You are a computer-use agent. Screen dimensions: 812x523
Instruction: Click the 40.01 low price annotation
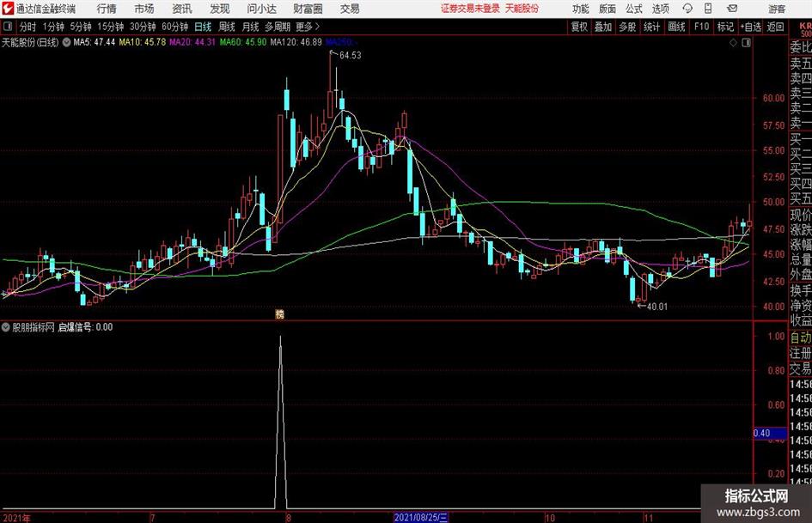(x=657, y=307)
